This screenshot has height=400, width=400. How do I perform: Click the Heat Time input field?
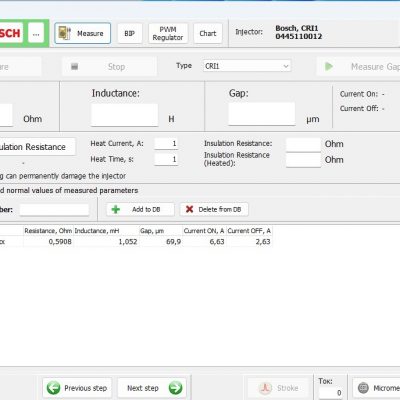(x=166, y=159)
